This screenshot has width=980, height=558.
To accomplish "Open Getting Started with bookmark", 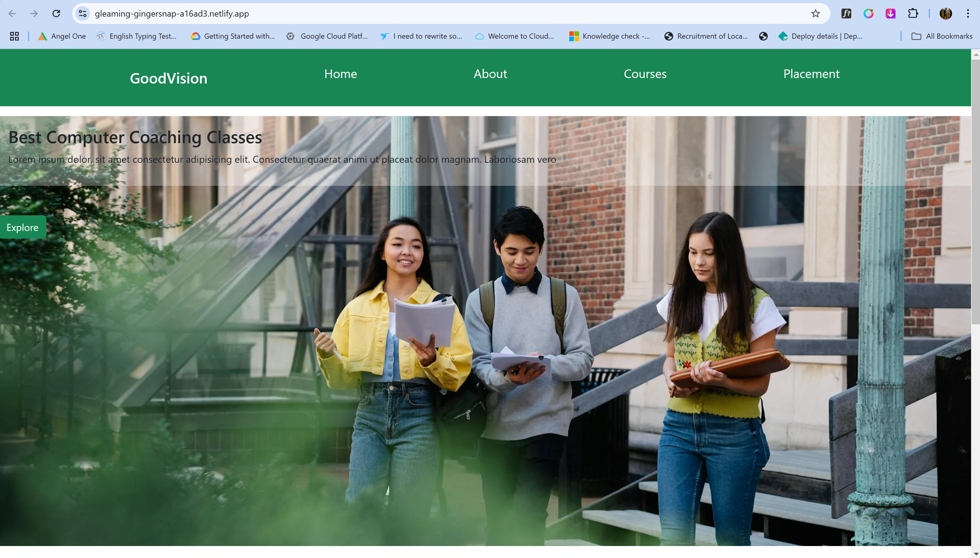I will 233,36.
